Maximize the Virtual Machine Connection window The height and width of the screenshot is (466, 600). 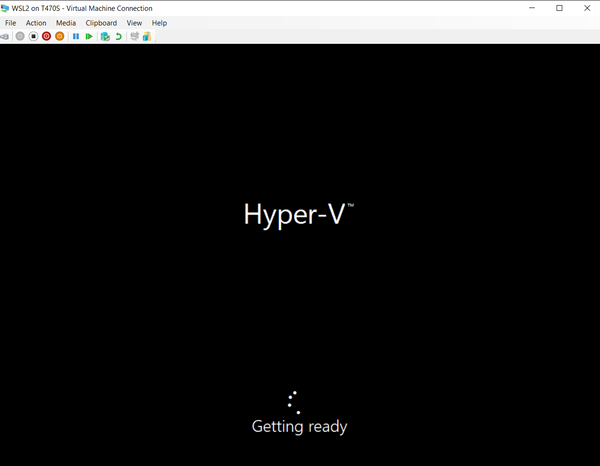pyautogui.click(x=559, y=8)
